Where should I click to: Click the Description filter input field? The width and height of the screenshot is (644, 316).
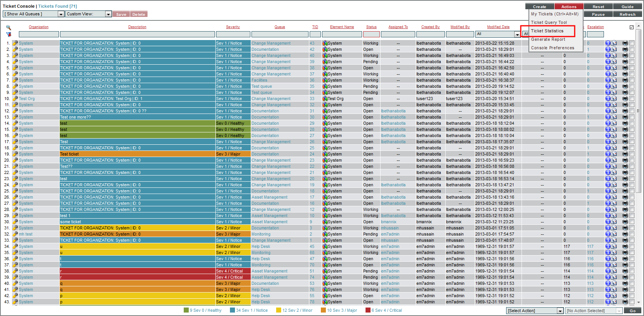(138, 34)
